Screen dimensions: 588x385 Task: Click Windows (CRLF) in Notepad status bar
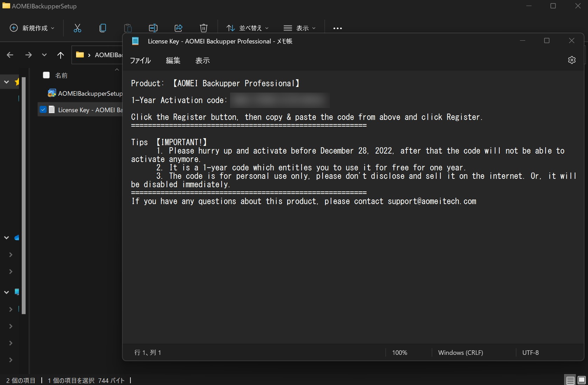[461, 353]
